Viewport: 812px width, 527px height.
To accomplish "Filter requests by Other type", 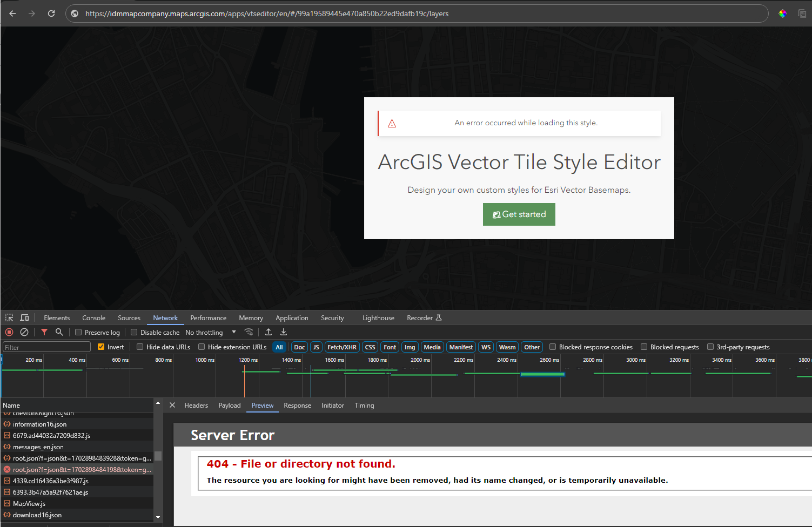I will [x=532, y=347].
